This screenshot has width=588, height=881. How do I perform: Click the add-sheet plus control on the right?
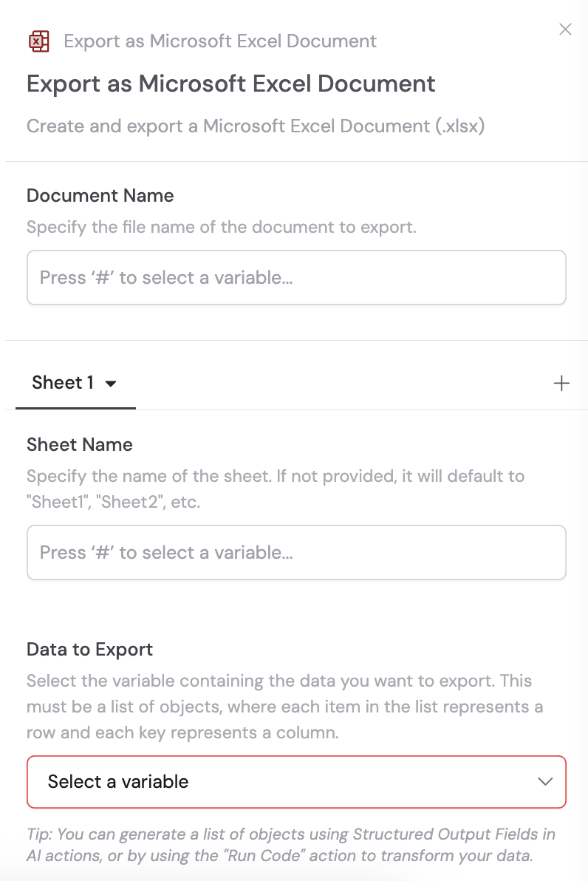[x=562, y=383]
